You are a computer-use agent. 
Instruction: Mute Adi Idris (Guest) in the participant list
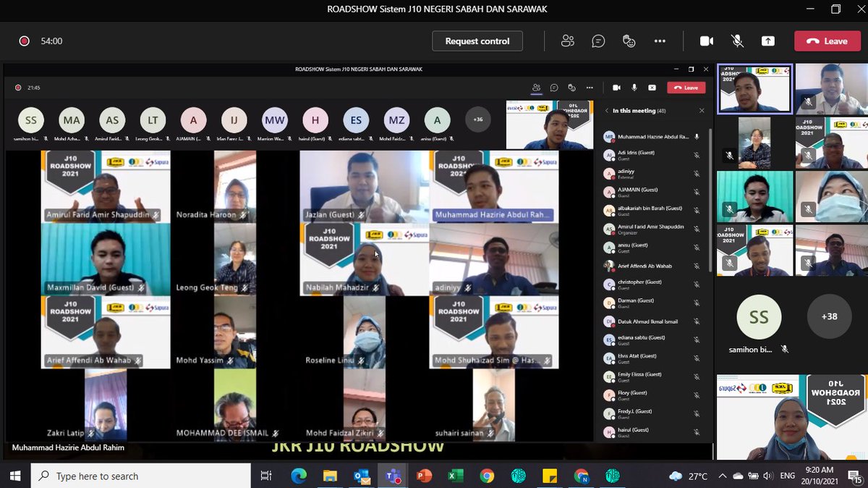696,155
